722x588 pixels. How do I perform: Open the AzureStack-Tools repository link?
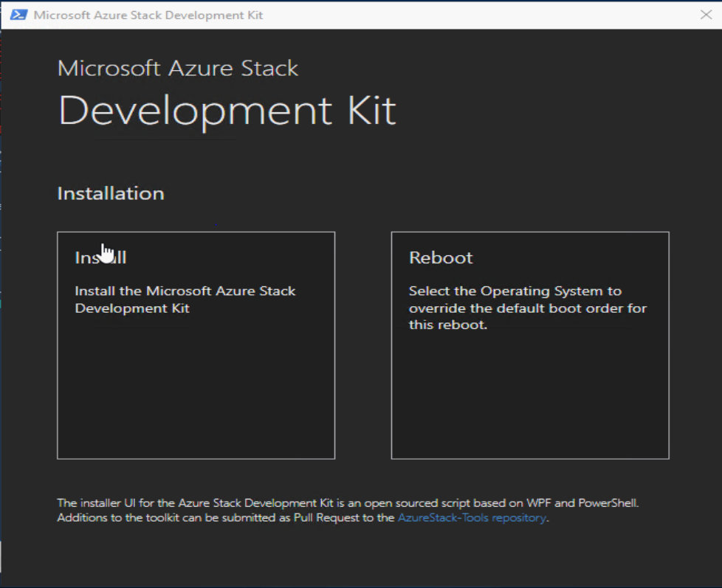[x=472, y=518]
